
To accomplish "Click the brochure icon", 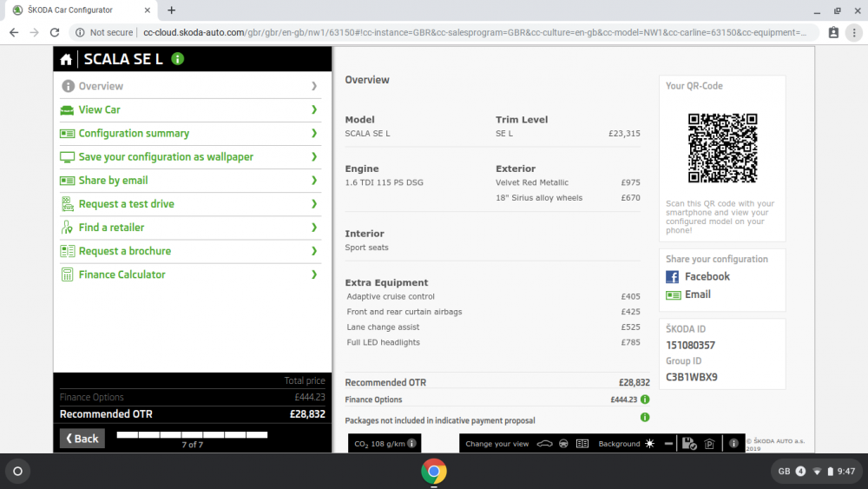I will tap(67, 251).
